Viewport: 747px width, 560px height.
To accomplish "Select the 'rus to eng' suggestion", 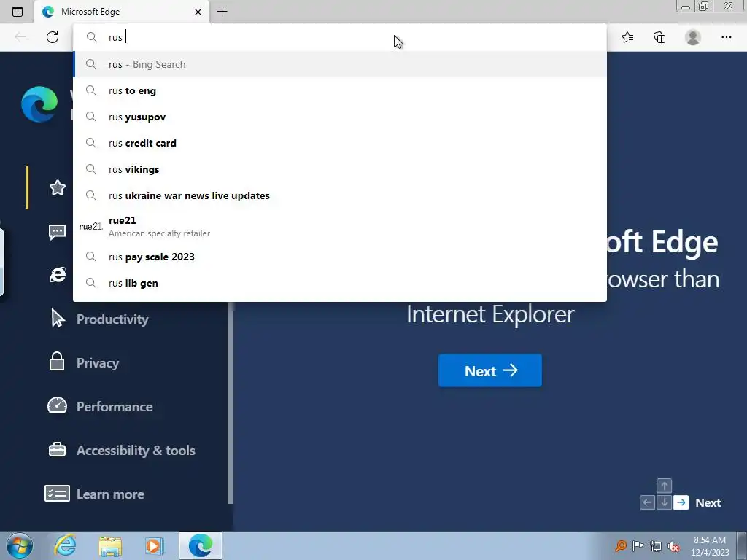I will point(340,90).
